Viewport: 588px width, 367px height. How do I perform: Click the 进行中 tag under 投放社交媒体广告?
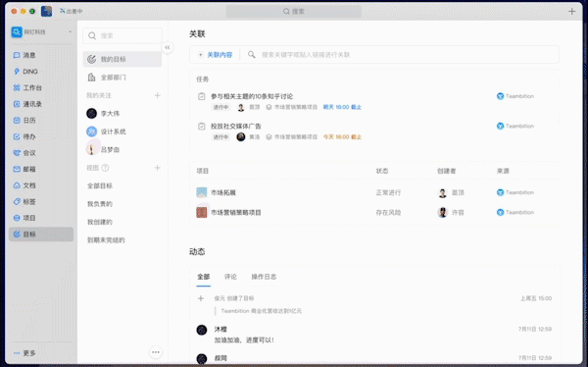(220, 136)
